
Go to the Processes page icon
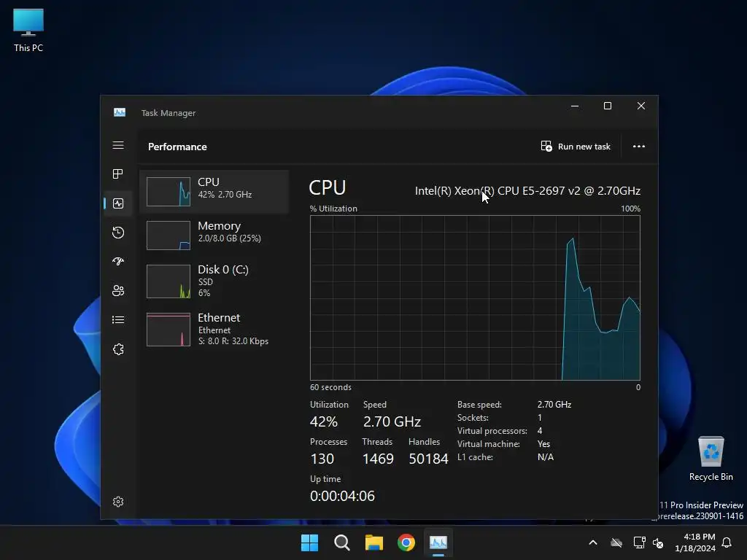118,174
